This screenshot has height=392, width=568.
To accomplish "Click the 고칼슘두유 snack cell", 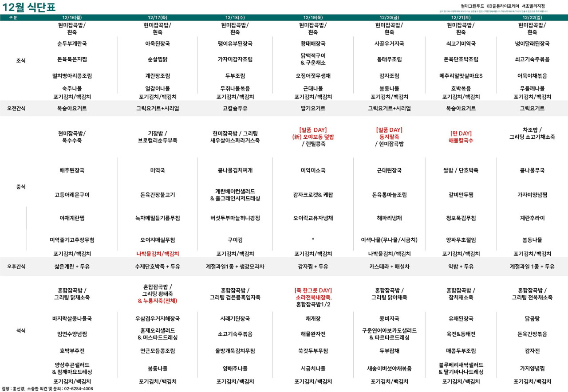I will click(235, 108).
